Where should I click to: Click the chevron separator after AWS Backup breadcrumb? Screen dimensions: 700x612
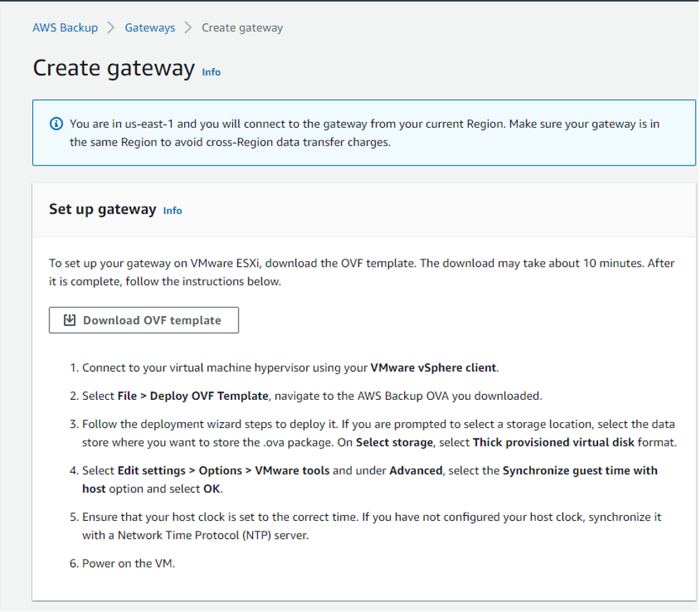(111, 27)
